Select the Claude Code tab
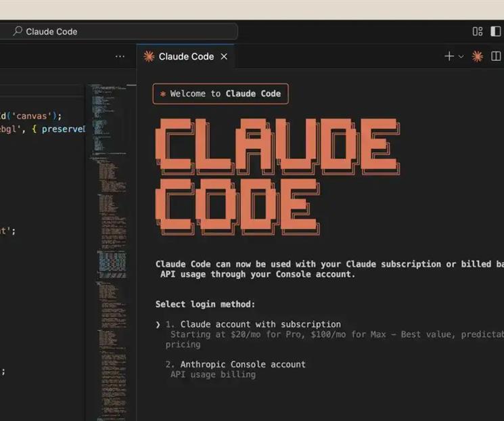The width and height of the screenshot is (504, 421). point(185,57)
